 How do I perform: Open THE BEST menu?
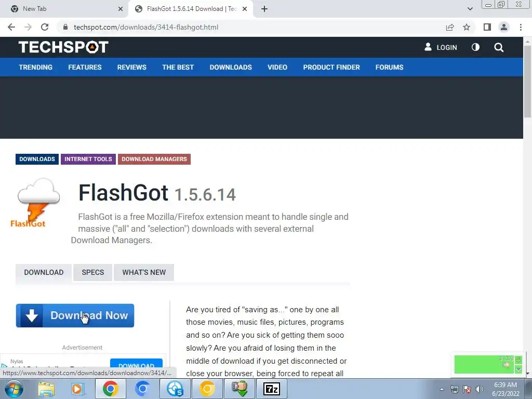tap(178, 67)
